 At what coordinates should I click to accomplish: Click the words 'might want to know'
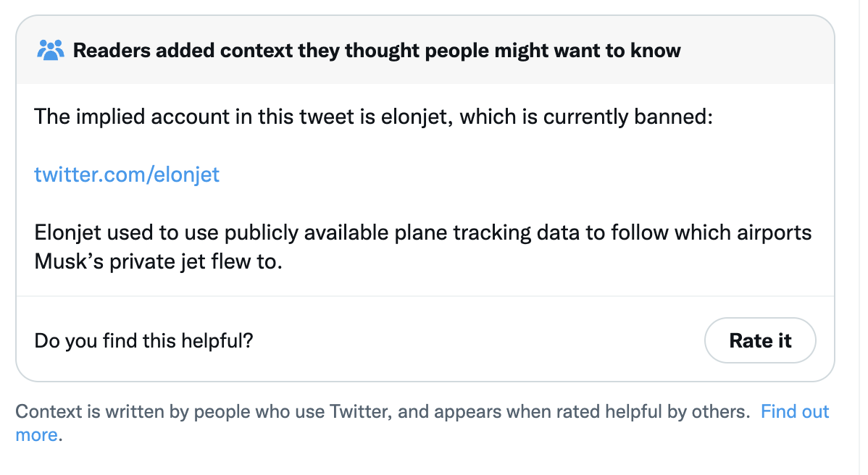[x=588, y=50]
